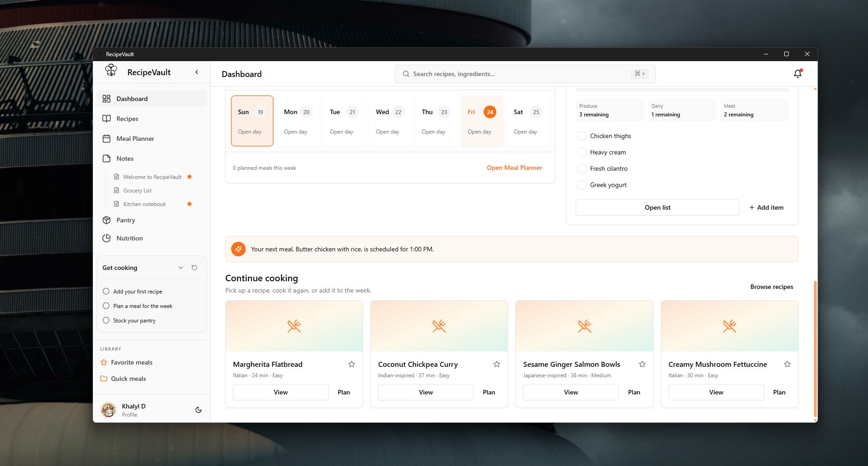
Task: Click the Meat 2 remaining tile
Action: click(x=755, y=110)
